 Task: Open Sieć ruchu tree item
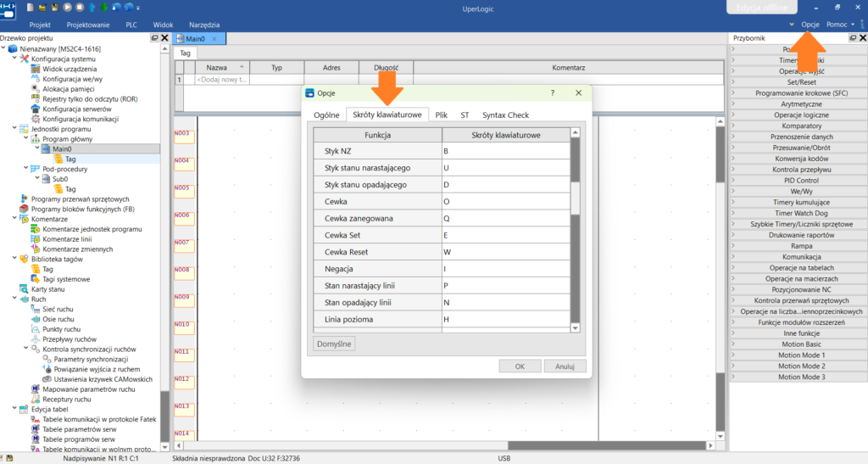58,309
